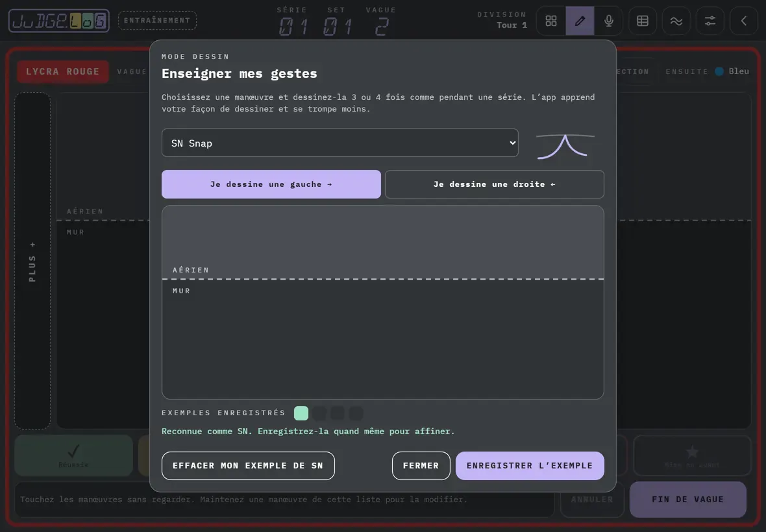
Task: Click the wave icon in top toolbar
Action: (676, 21)
